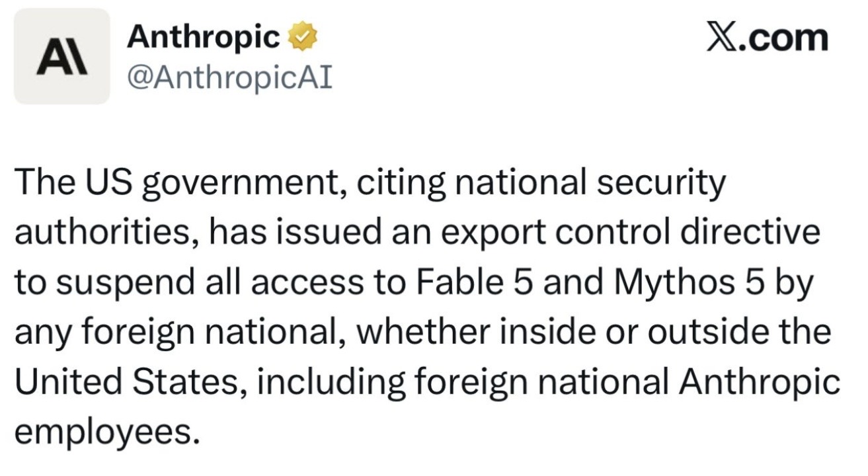
Task: Click the gold verified badge
Action: [301, 38]
